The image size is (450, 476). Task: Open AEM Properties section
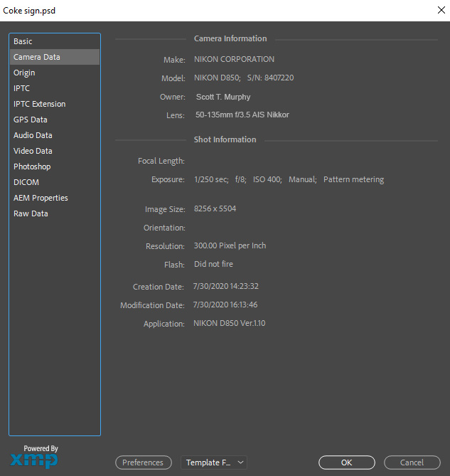coord(41,198)
